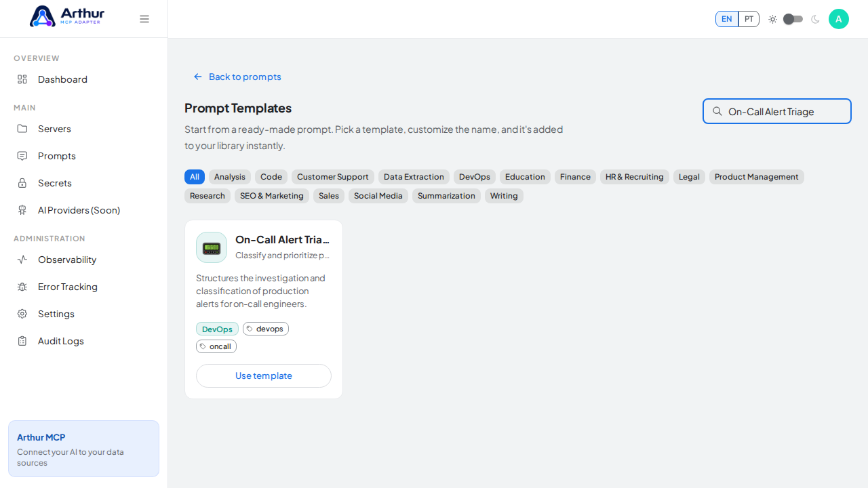
Task: Filter templates by Analysis
Action: coord(230,177)
